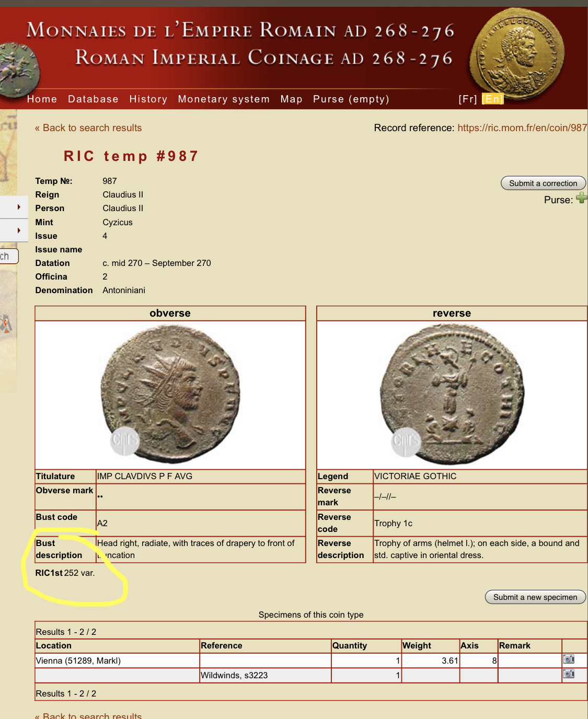Switch language to French [Fr]

point(467,99)
